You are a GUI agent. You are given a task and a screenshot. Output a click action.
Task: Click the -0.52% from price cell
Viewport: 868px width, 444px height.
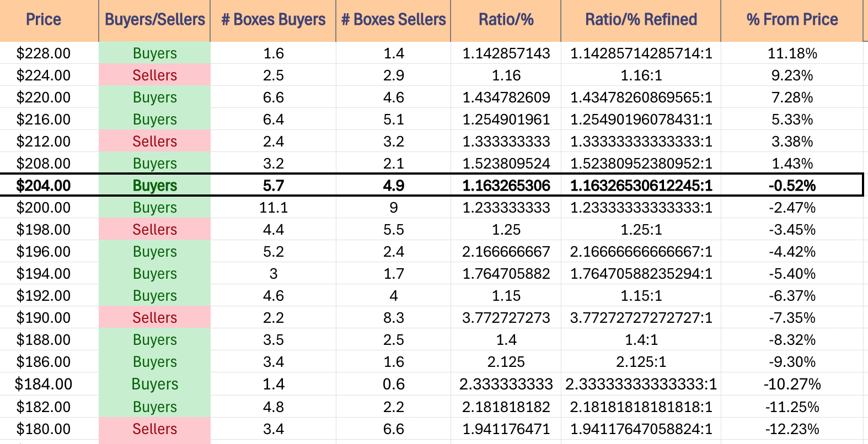tap(792, 186)
